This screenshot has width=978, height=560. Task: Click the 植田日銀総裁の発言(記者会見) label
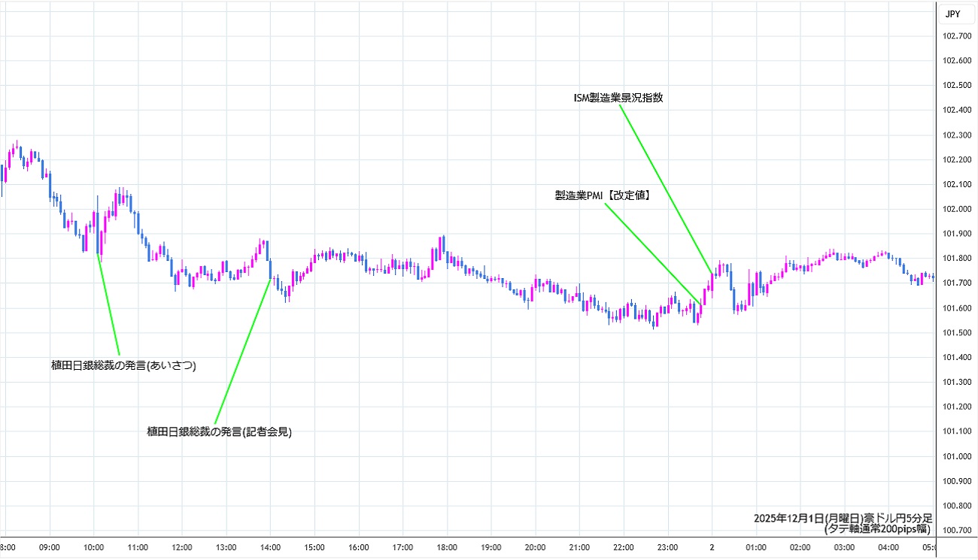219,431
